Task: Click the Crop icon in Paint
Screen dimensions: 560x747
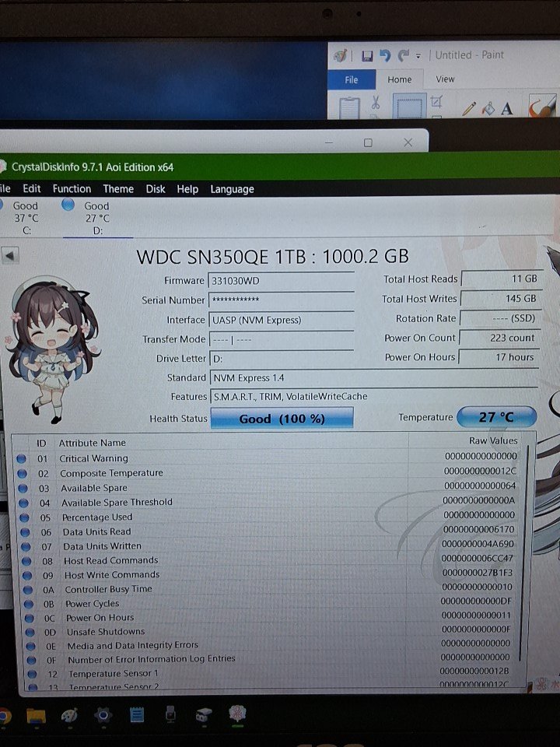Action: [x=436, y=101]
